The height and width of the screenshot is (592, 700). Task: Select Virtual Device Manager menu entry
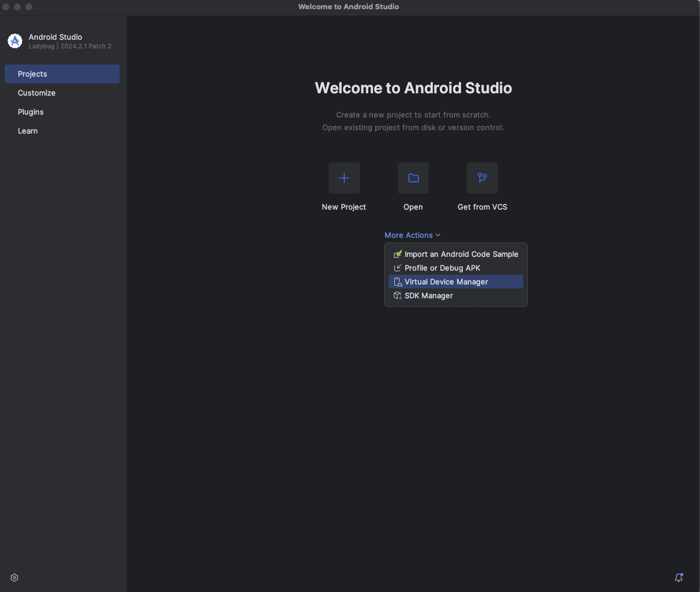[446, 282]
